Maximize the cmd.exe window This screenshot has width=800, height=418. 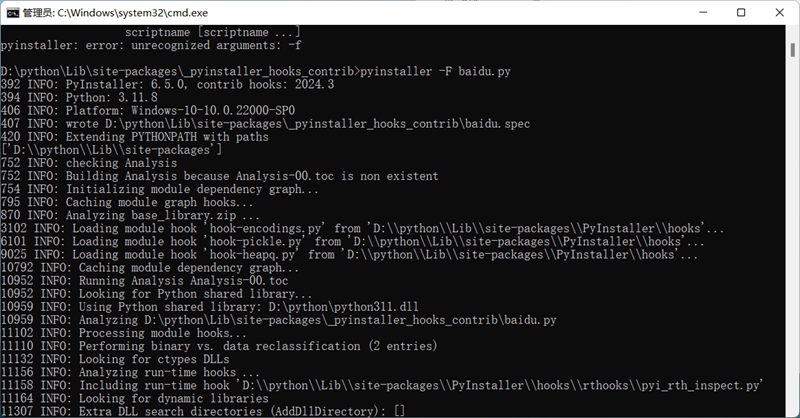[x=741, y=12]
